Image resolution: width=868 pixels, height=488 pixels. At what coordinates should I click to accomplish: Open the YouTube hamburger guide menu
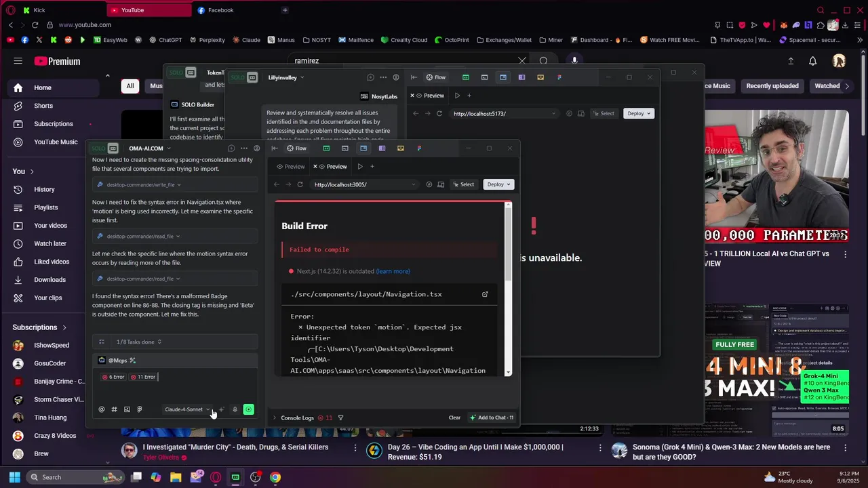pos(18,61)
